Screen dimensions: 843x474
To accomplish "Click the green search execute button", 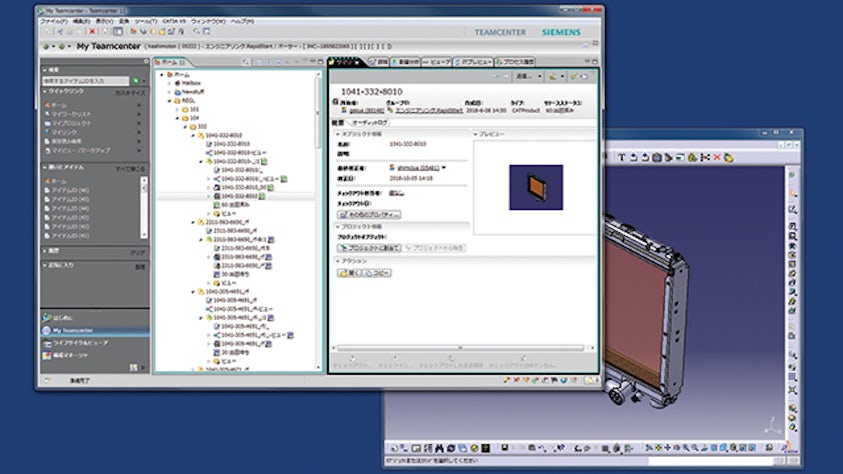I will pos(135,81).
